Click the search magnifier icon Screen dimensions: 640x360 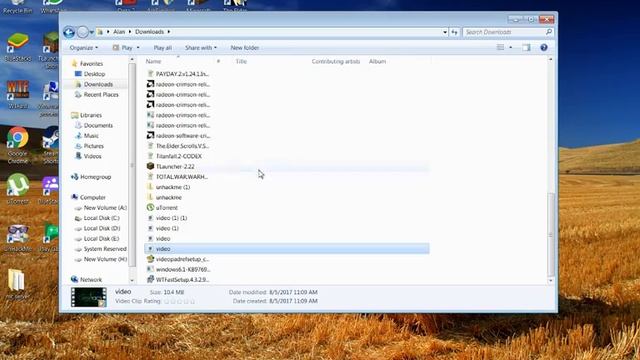(x=549, y=32)
